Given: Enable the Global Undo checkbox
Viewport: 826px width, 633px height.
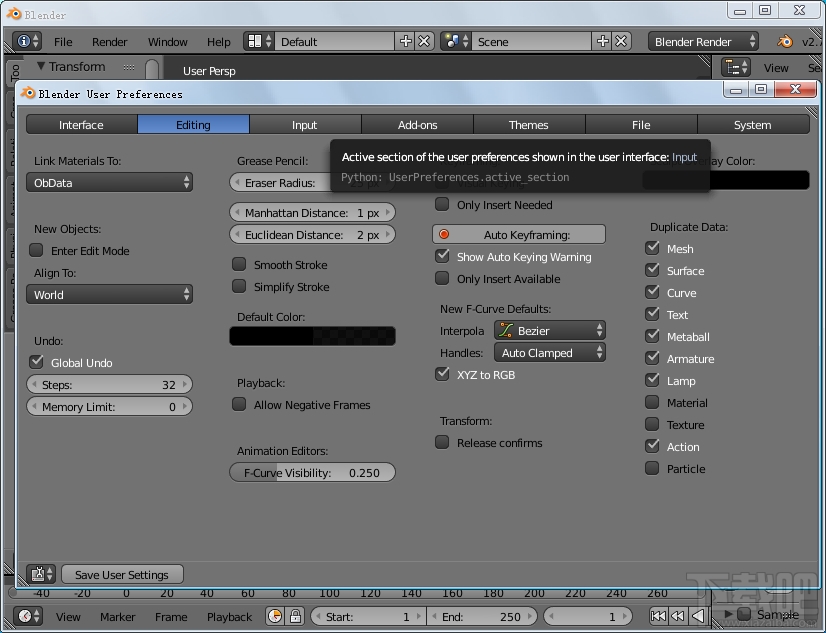Looking at the screenshot, I should point(37,362).
